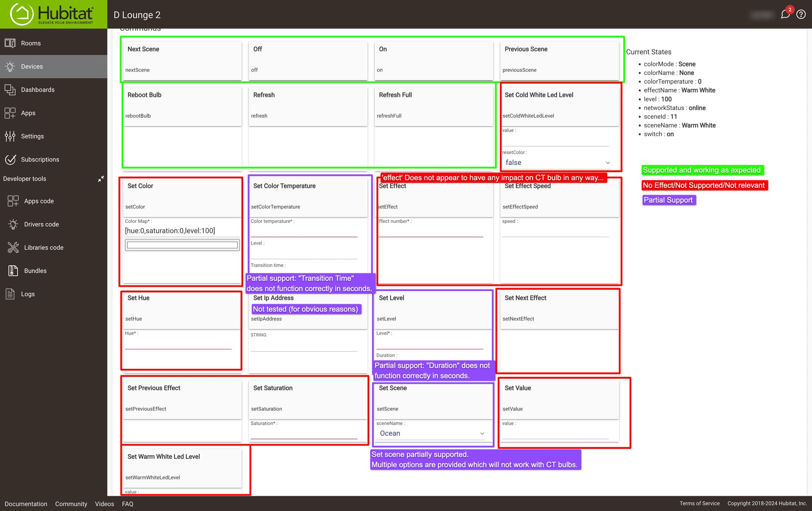Viewport: 812px width, 511px height.
Task: Focus the Color temperature input
Action: click(x=304, y=231)
